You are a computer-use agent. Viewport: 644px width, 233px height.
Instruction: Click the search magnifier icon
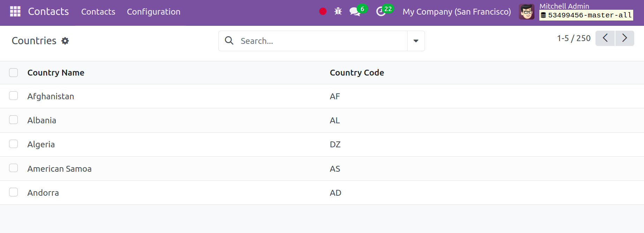(229, 41)
